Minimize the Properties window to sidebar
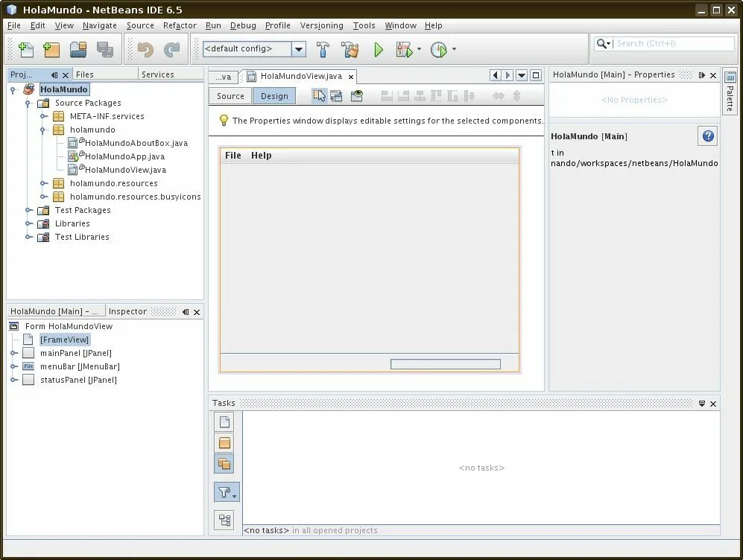Viewport: 743px width, 560px height. coord(702,75)
